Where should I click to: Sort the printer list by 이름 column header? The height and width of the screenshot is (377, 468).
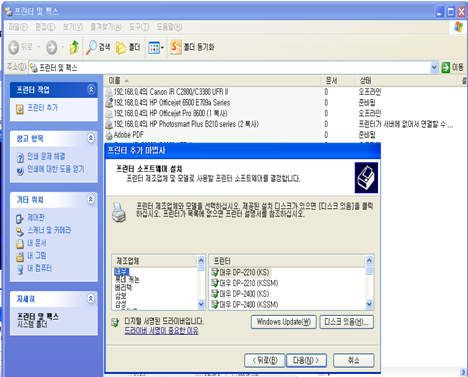tap(213, 80)
